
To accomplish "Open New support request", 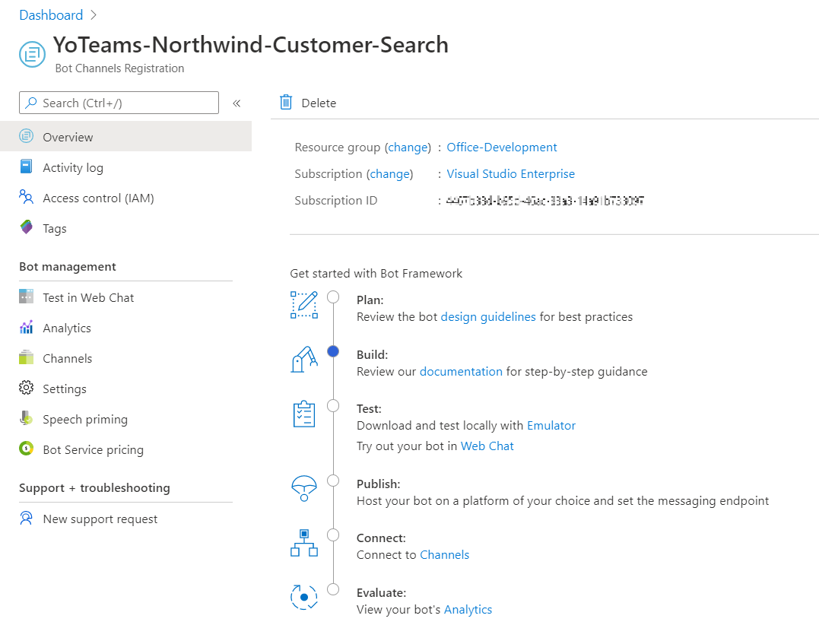I will coord(100,519).
